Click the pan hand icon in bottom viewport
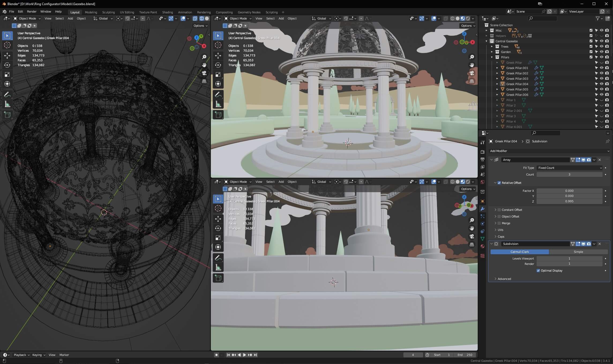The height and width of the screenshot is (364, 613). point(472,228)
